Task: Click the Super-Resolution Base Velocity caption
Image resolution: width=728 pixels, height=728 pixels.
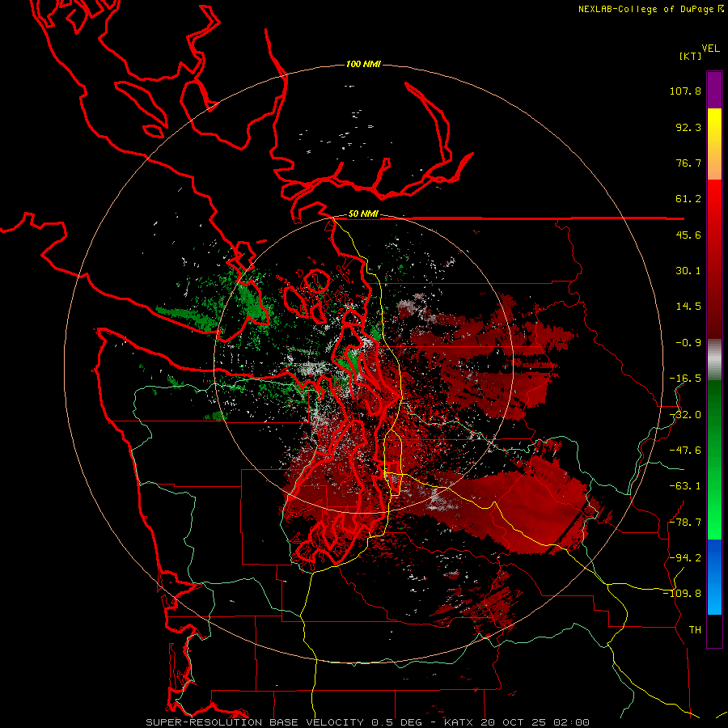Action: pos(368,722)
